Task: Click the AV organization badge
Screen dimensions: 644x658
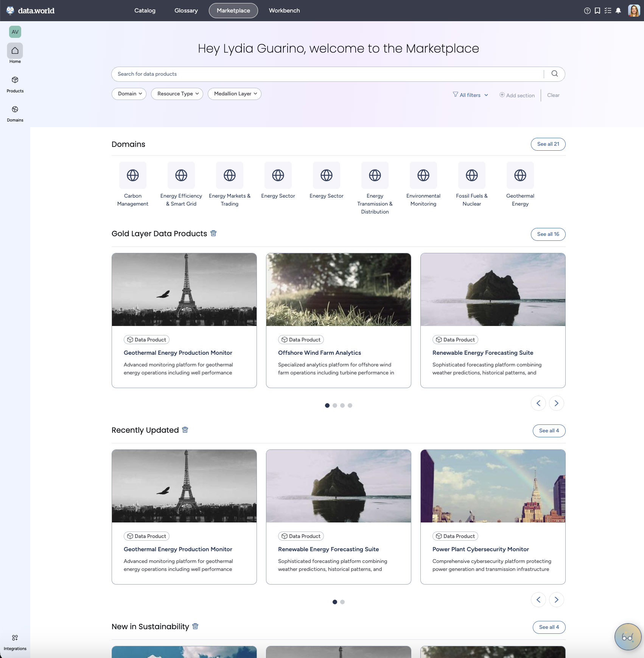Action: tap(15, 32)
